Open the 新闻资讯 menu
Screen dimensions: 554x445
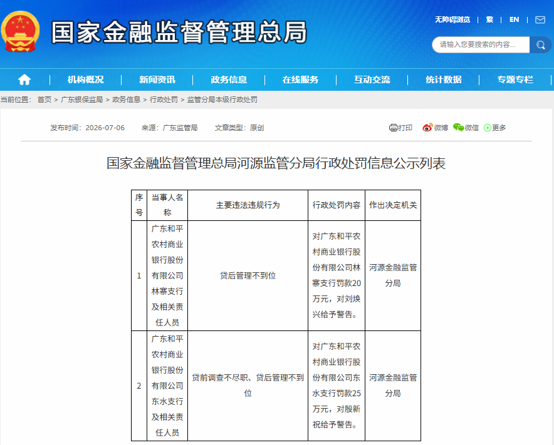pyautogui.click(x=157, y=80)
